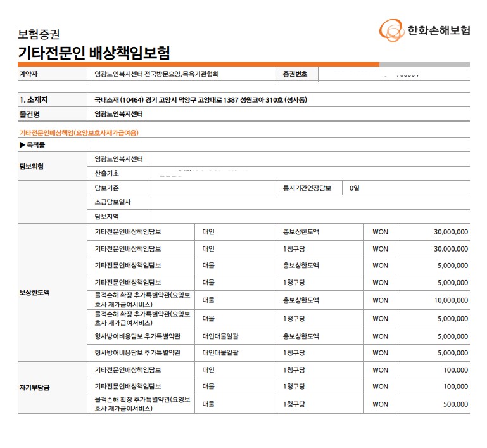Image resolution: width=487 pixels, height=448 pixels.
Task: Select the "보험증권" heading
Action: click(x=39, y=34)
